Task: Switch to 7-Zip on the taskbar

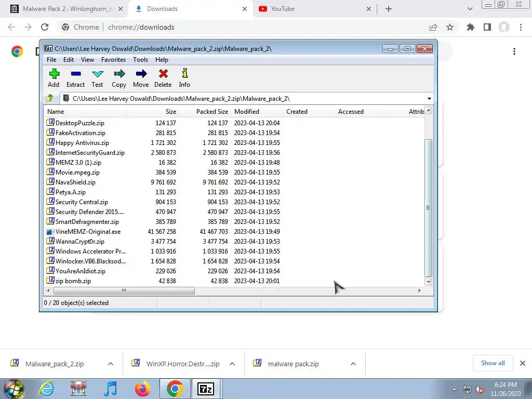Action: (206, 389)
